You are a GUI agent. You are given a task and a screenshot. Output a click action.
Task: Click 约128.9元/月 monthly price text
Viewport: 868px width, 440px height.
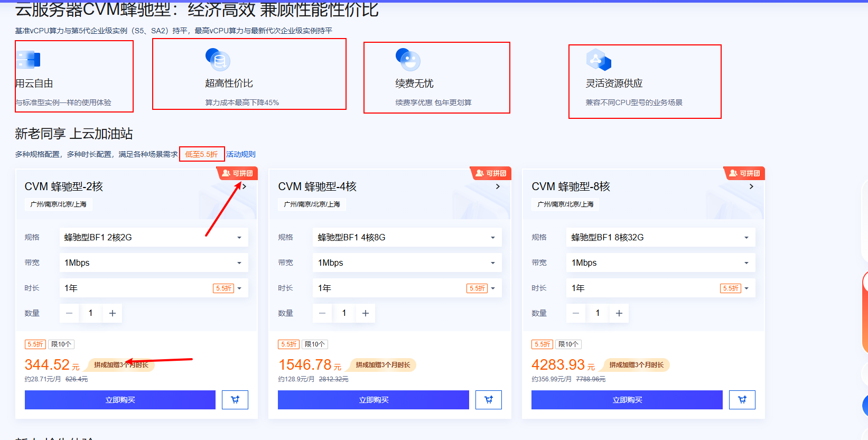[296, 379]
